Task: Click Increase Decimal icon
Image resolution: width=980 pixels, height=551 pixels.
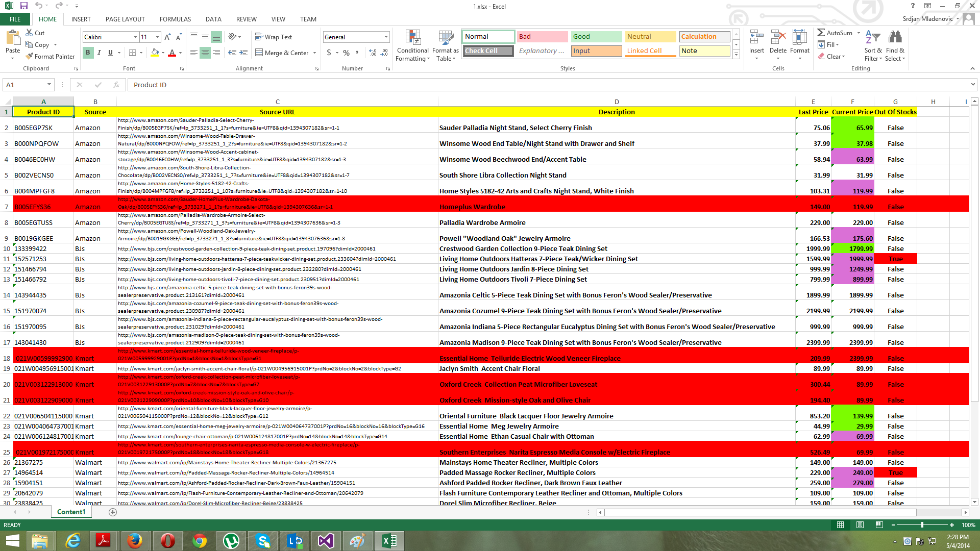Action: click(x=373, y=53)
